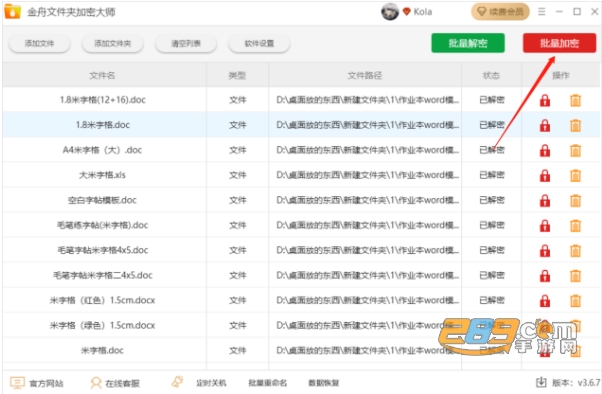602x394 pixels.
Task: Select the 1.8米字格.doc file name
Action: pyautogui.click(x=103, y=125)
